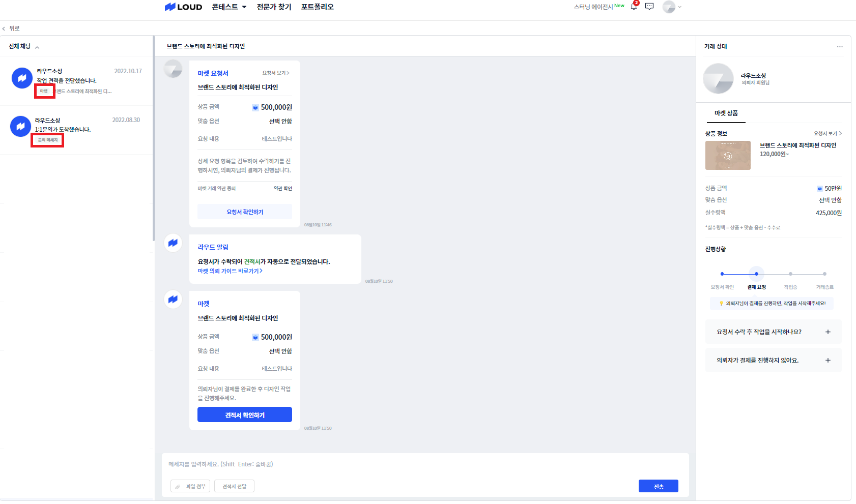This screenshot has height=504, width=856.
Task: Focus the message input field
Action: pos(425,464)
